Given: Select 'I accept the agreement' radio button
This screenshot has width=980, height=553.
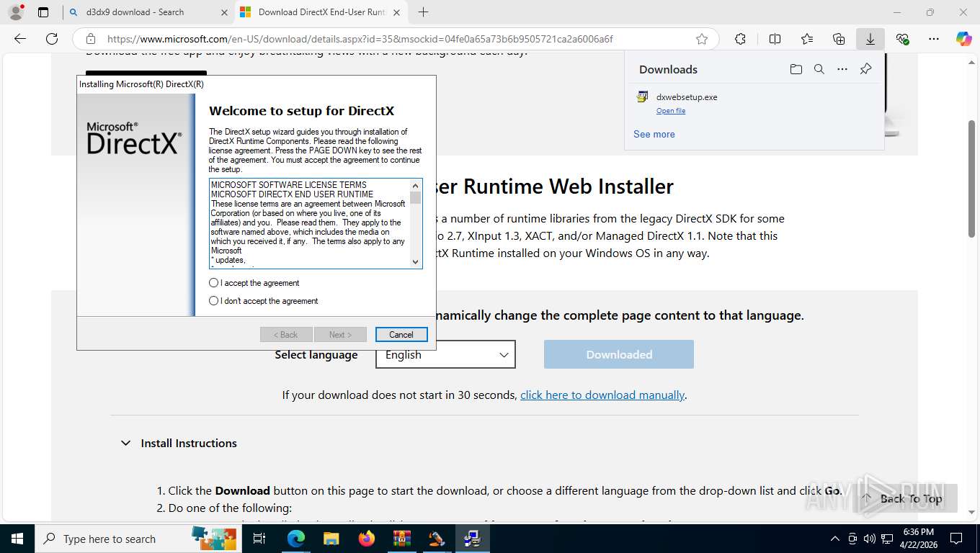Looking at the screenshot, I should tap(213, 283).
